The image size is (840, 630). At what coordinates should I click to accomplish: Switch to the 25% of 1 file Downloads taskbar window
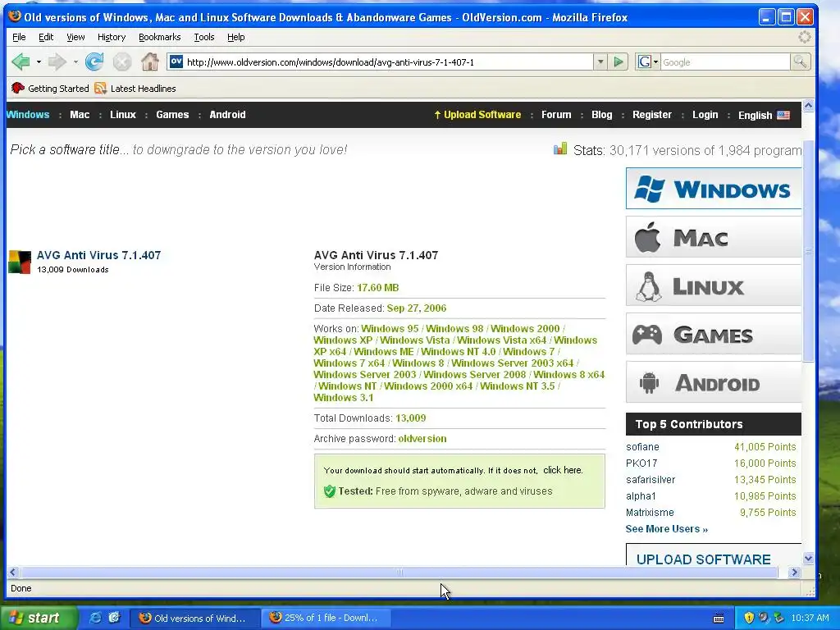coord(325,618)
